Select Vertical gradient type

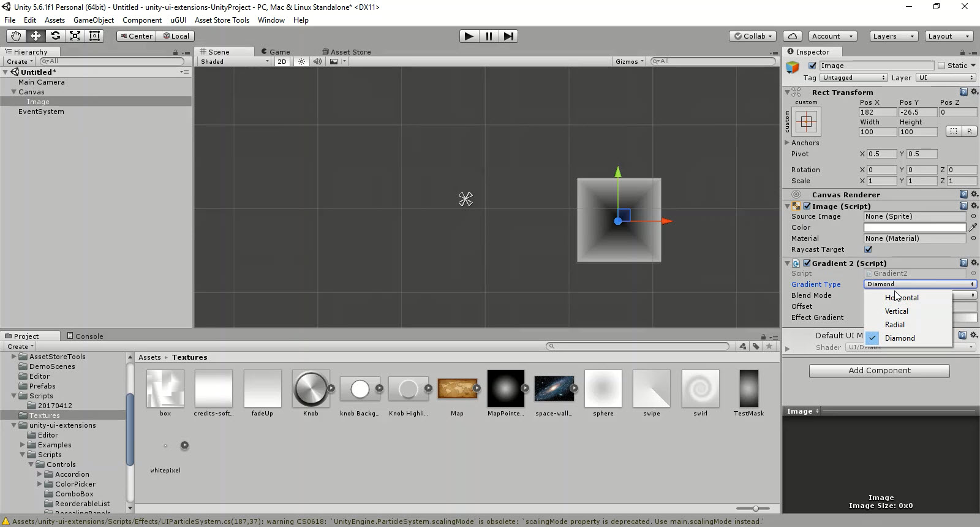pyautogui.click(x=908, y=311)
